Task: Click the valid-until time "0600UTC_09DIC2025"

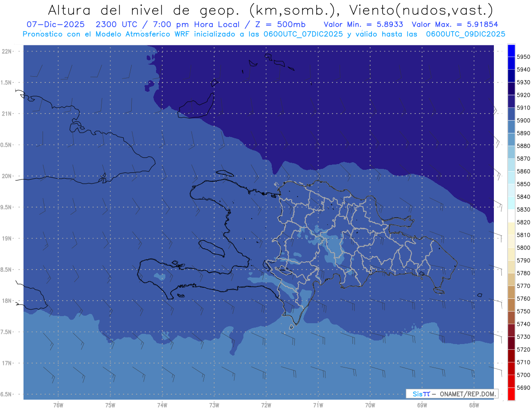Action: tap(465, 34)
